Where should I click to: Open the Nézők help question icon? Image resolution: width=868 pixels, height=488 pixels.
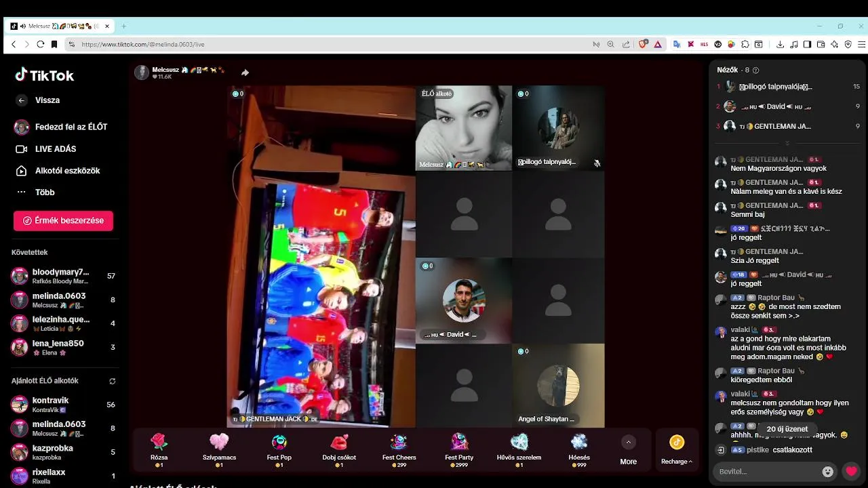755,70
